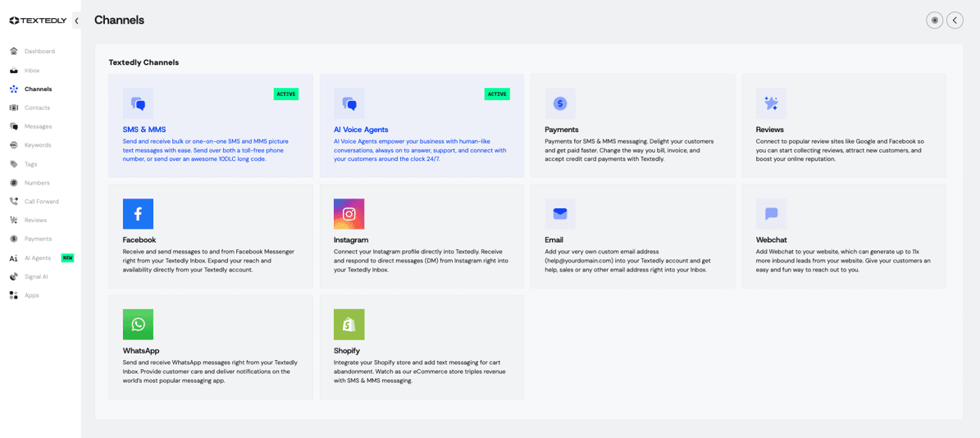Open the WhatsApp channel title
980x438 pixels.
[141, 350]
